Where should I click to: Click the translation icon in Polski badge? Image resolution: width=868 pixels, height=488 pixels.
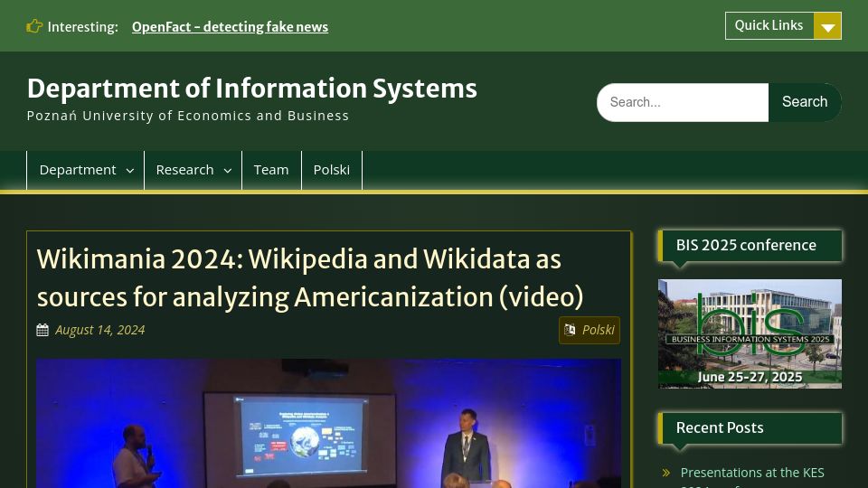570,331
